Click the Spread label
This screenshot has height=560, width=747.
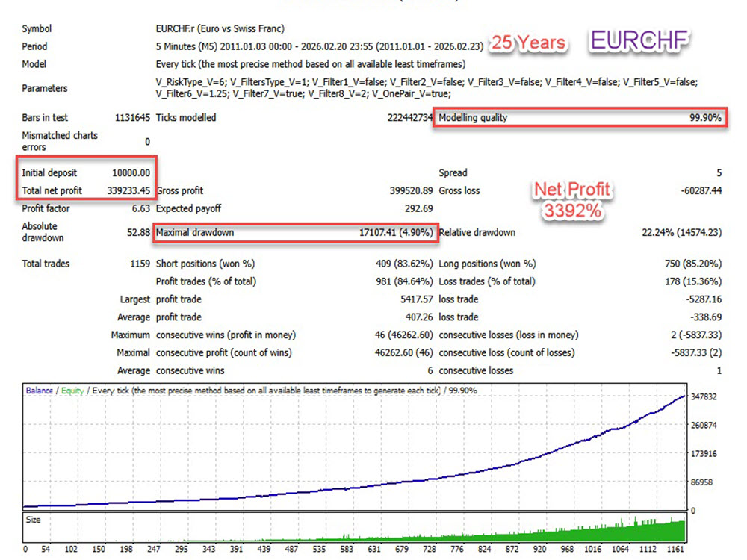point(453,173)
